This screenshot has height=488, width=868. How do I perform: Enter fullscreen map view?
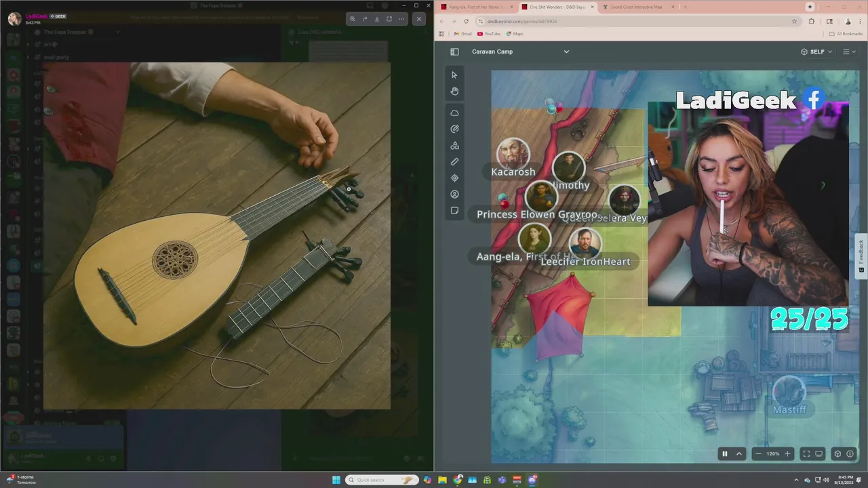pos(806,453)
